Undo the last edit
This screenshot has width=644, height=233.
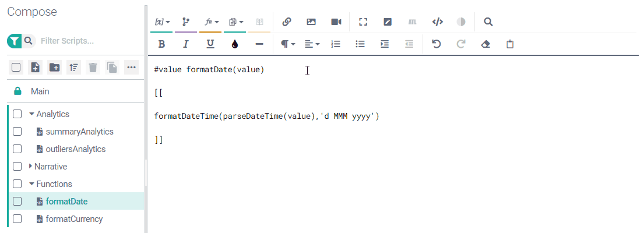[437, 44]
